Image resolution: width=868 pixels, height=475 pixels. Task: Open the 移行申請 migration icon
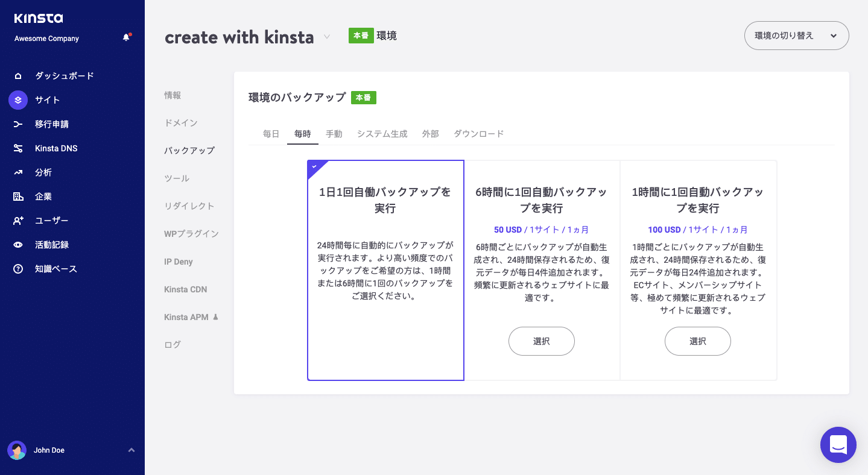tap(18, 124)
